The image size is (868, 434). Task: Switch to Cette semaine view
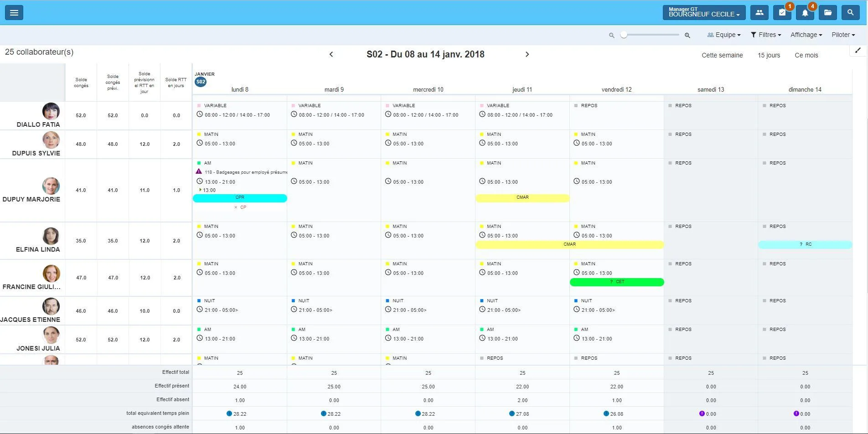click(x=722, y=55)
